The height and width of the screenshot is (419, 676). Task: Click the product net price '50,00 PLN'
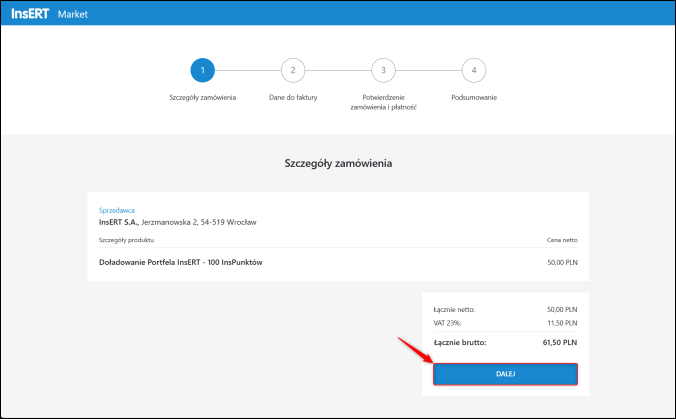tap(562, 263)
